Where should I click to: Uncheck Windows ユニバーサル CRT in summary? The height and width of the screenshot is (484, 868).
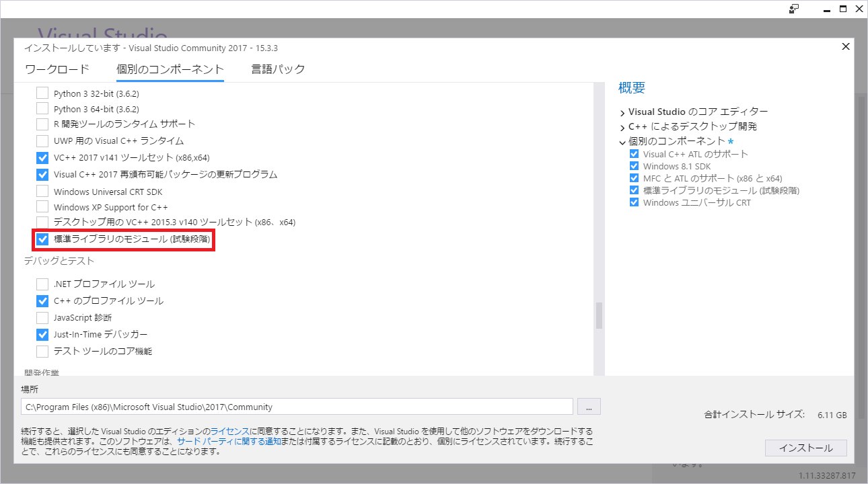point(634,202)
